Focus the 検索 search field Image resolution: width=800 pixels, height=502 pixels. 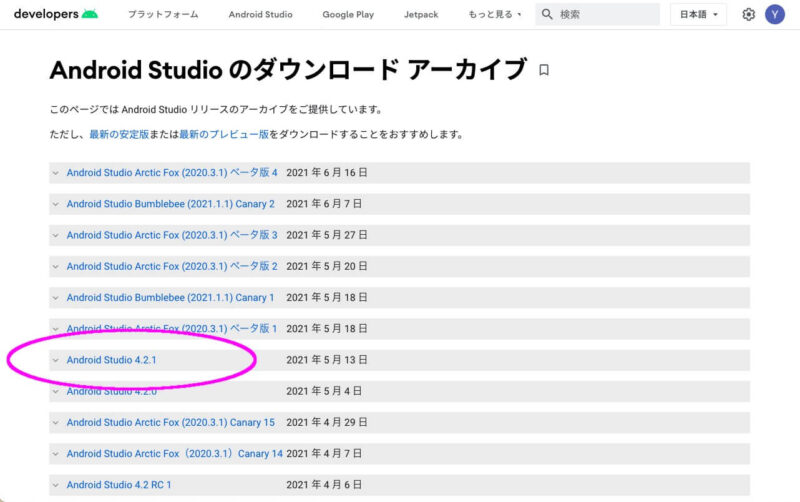pos(597,14)
